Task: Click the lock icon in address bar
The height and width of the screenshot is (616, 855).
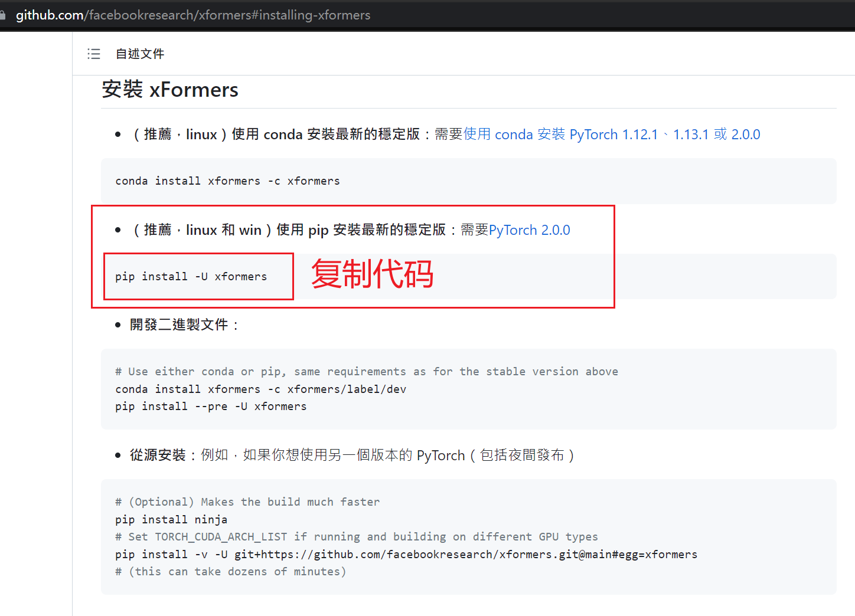Action: [x=3, y=15]
